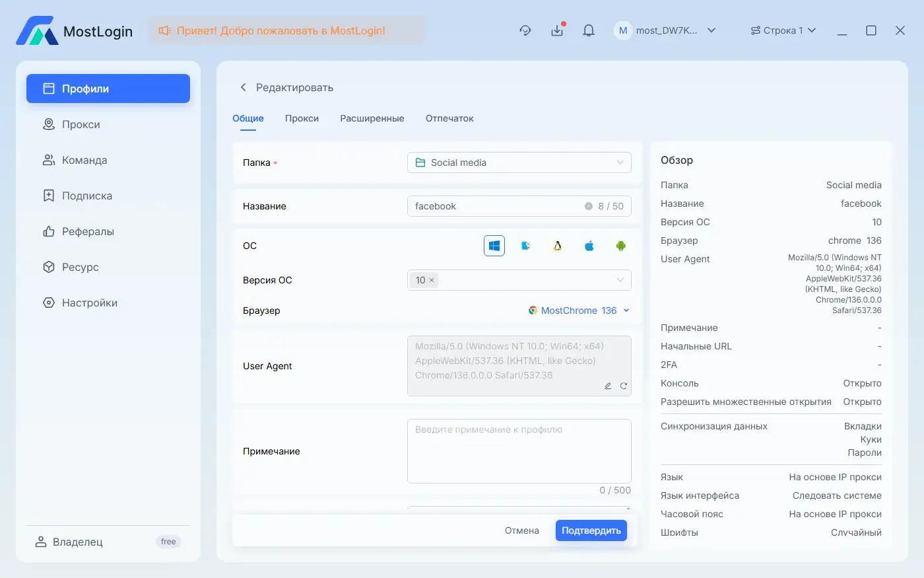Click the Владелец owner entry
Image resolution: width=924 pixels, height=578 pixels.
coord(69,542)
